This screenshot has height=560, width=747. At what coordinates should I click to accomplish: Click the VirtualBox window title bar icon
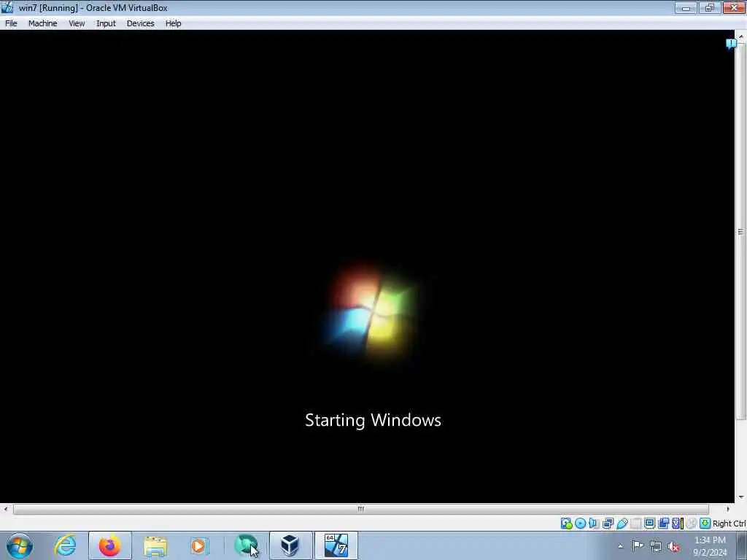[x=7, y=7]
